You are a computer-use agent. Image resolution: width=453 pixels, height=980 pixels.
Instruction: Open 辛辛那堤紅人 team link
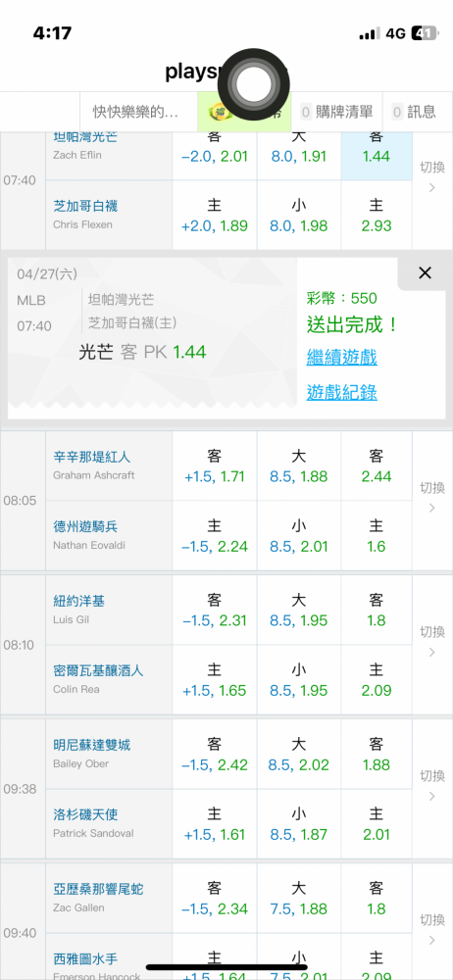click(x=92, y=458)
